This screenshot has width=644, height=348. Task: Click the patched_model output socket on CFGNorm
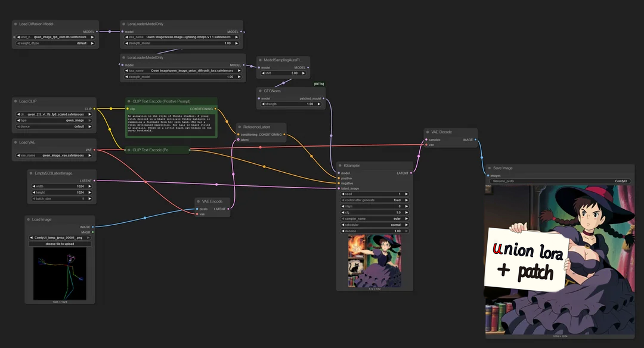pos(324,98)
